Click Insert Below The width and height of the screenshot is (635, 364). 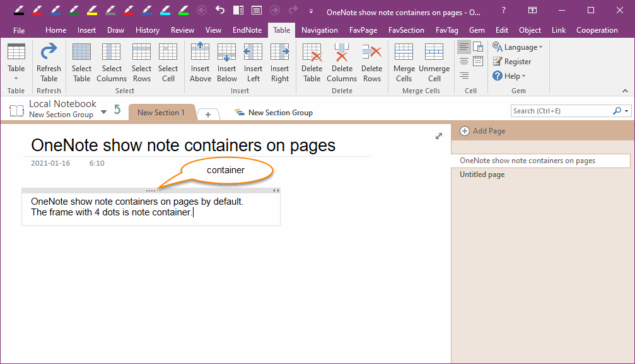pos(227,63)
